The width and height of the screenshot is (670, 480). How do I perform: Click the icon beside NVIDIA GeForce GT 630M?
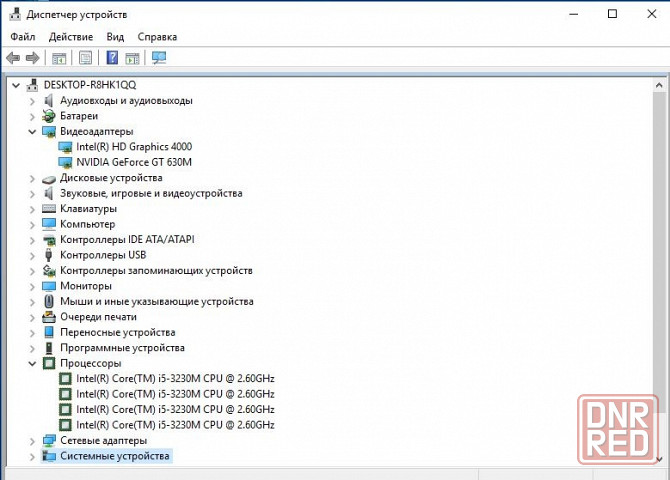click(x=65, y=162)
